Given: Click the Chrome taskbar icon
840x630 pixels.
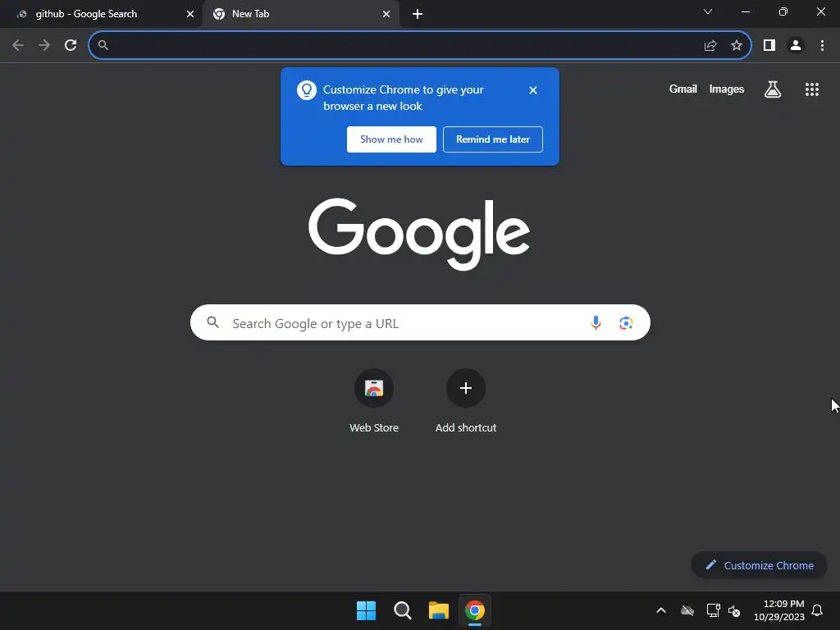Looking at the screenshot, I should [475, 610].
